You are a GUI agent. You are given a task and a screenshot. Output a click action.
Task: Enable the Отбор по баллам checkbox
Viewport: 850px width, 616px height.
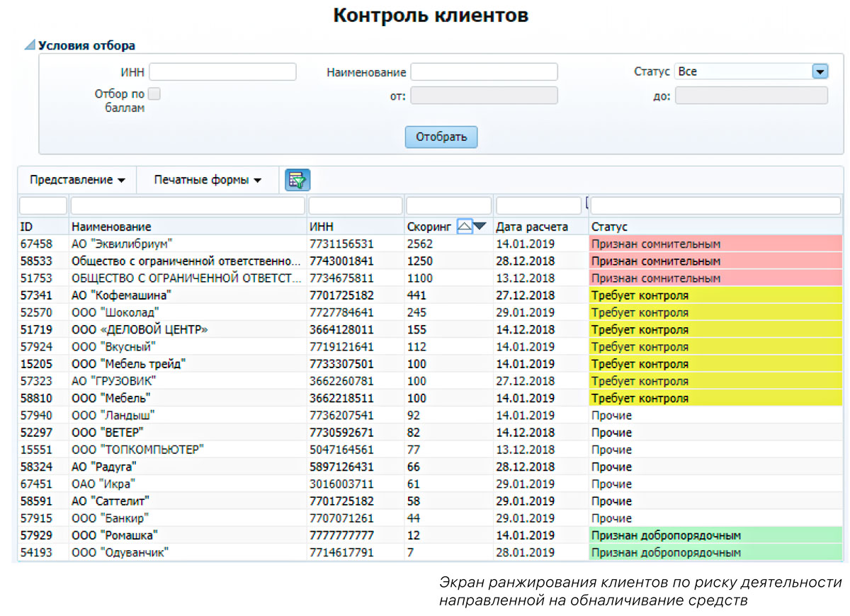(154, 93)
